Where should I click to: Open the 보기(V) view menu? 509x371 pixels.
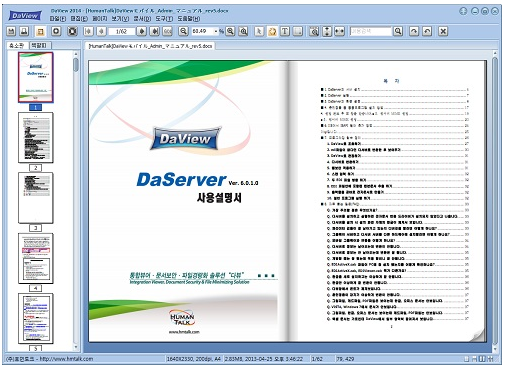120,19
